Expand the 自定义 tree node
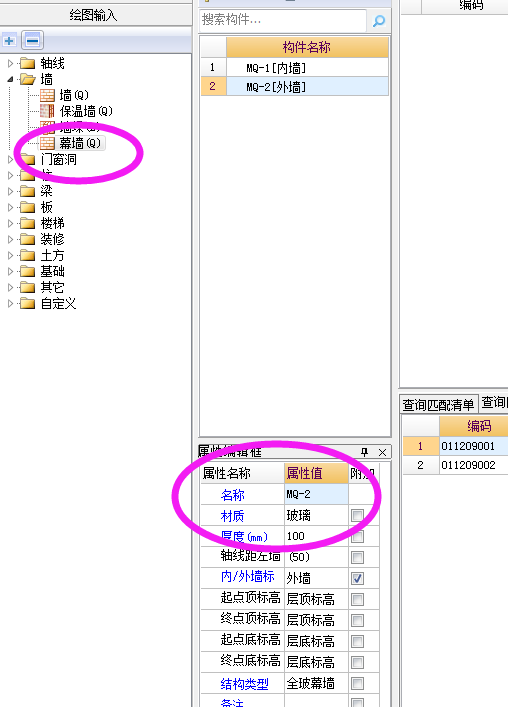The width and height of the screenshot is (508, 707). coord(10,303)
